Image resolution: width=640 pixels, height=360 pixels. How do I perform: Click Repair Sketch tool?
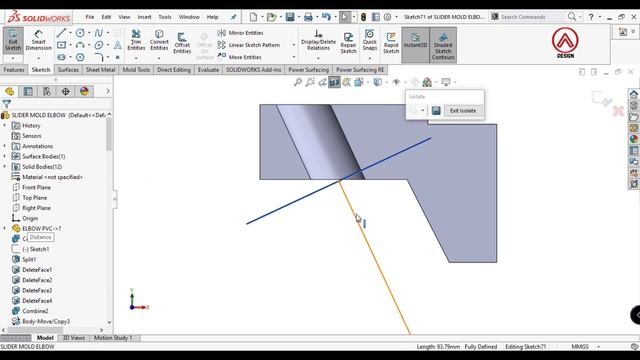[x=349, y=42]
